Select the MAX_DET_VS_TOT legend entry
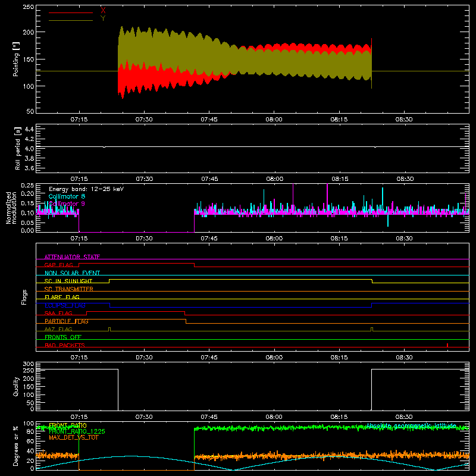The image size is (476, 476). [74, 437]
